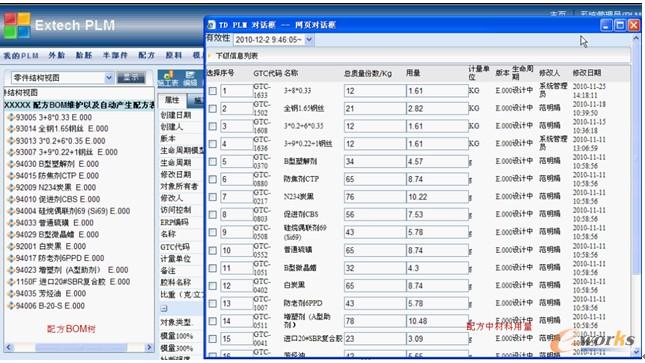Screen dimensions: 645x363
Task: Tick the checkbox for row 7 N234炭黑
Action: [213, 197]
